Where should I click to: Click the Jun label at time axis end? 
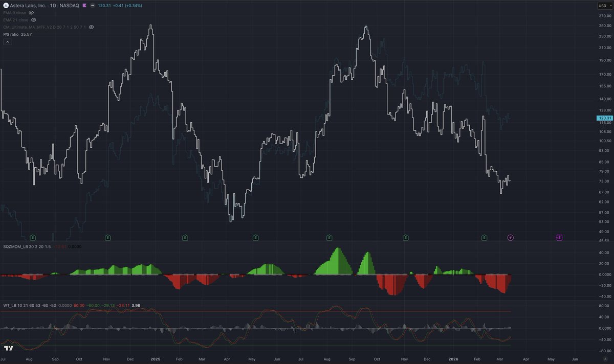click(x=575, y=359)
